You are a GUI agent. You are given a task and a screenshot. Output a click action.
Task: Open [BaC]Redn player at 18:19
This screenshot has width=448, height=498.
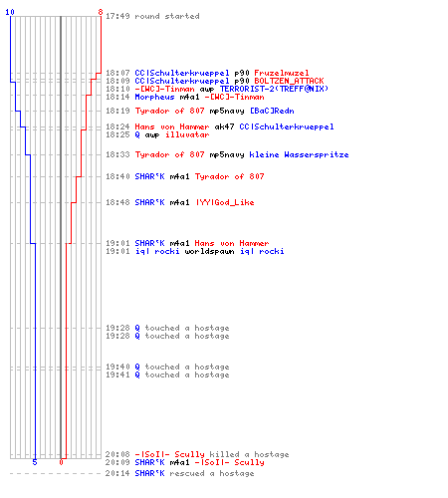[272, 111]
